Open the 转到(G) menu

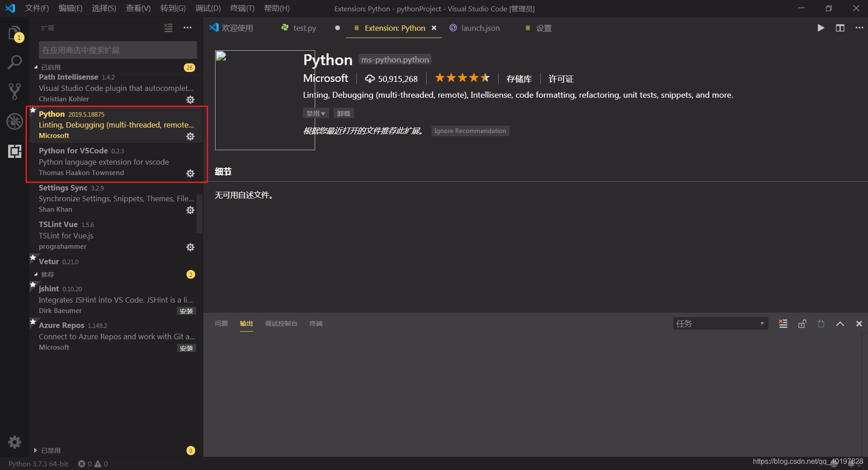[173, 8]
